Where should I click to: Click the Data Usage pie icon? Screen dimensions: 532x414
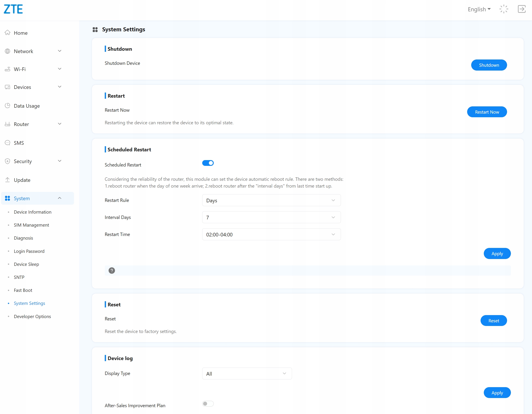(x=7, y=106)
